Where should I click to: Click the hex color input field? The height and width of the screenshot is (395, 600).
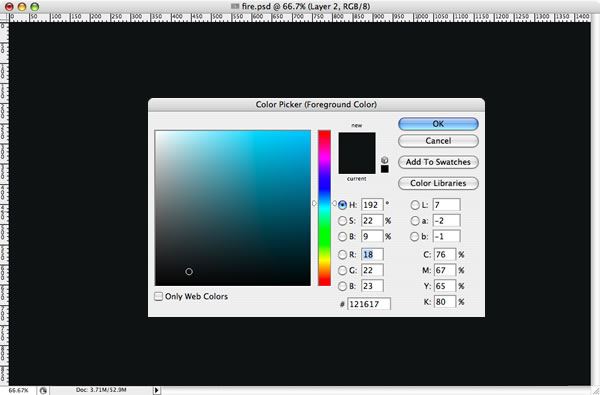tap(369, 304)
